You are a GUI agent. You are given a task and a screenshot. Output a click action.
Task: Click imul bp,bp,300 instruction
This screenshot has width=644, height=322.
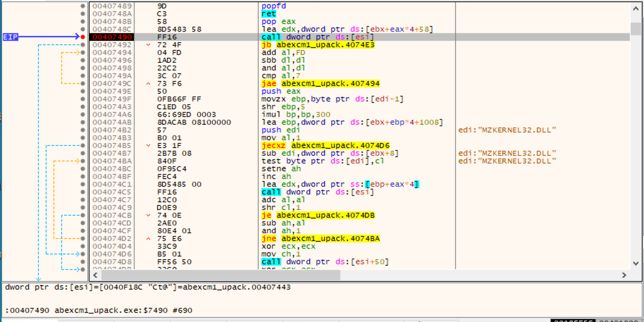(296, 114)
